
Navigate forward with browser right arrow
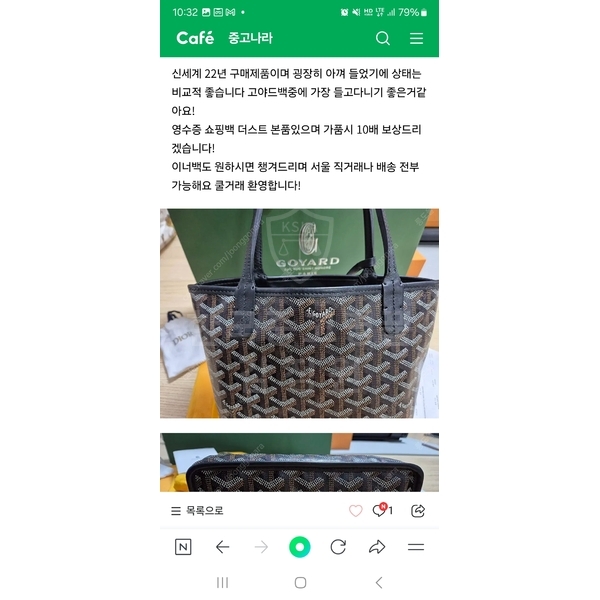pyautogui.click(x=261, y=547)
